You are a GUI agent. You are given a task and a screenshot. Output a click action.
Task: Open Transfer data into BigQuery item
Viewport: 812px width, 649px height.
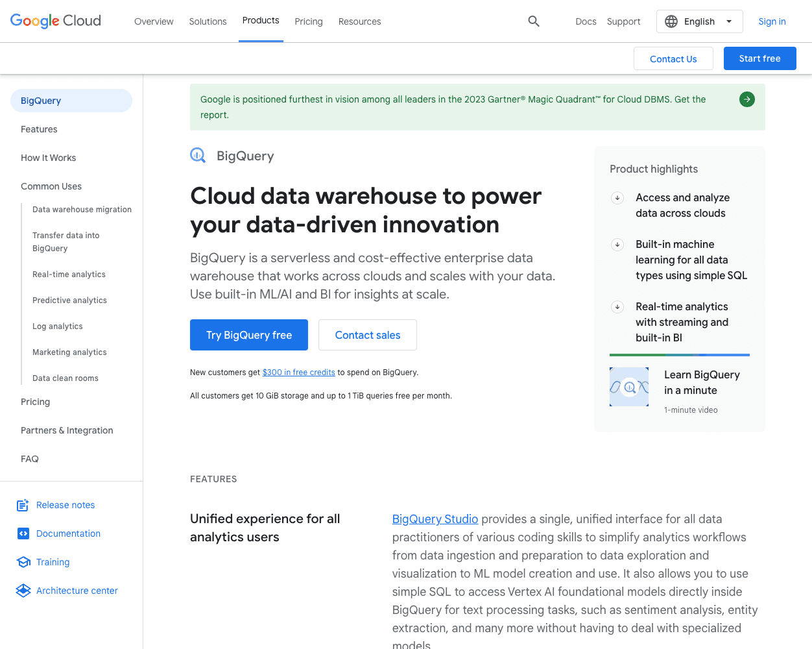tap(66, 242)
